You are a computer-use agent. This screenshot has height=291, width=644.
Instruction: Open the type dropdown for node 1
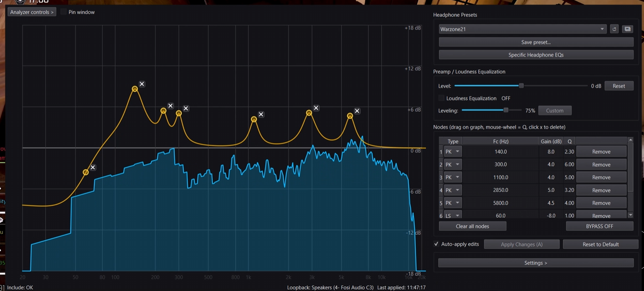pos(453,152)
